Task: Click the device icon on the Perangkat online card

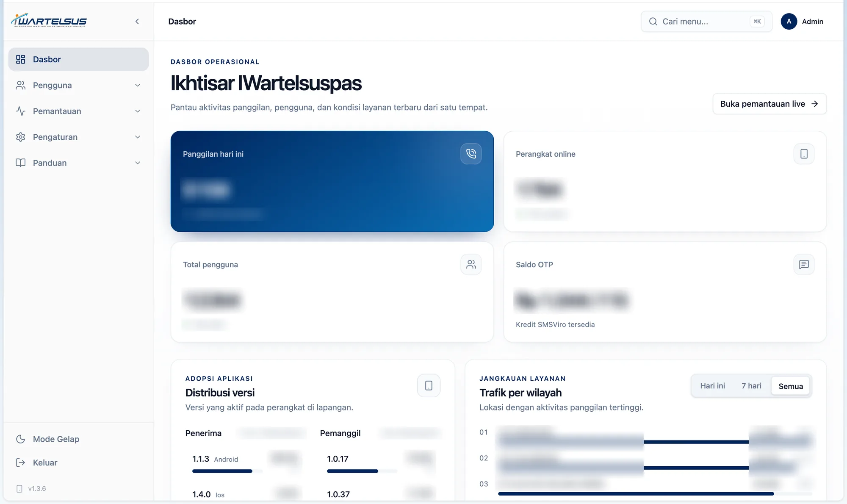Action: tap(804, 154)
